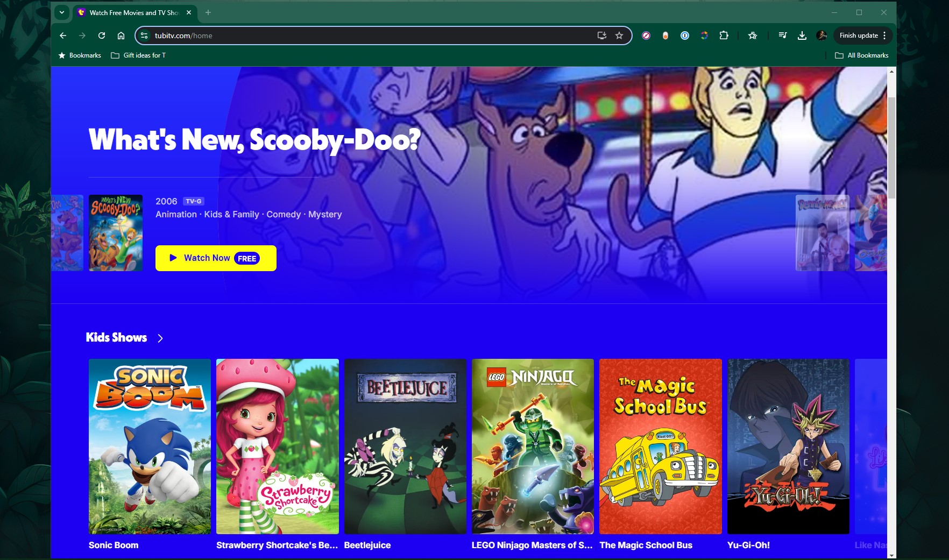
Task: Open the bookmarks list star icon in toolbar
Action: pyautogui.click(x=753, y=36)
